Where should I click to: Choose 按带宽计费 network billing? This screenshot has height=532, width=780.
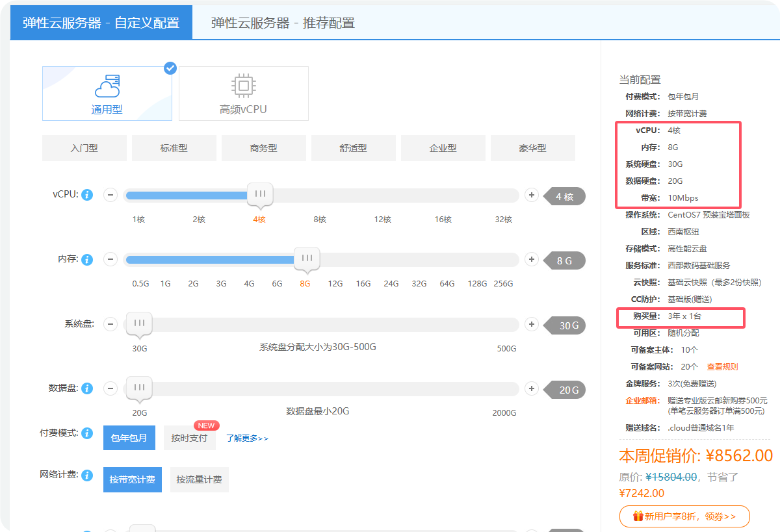[133, 479]
